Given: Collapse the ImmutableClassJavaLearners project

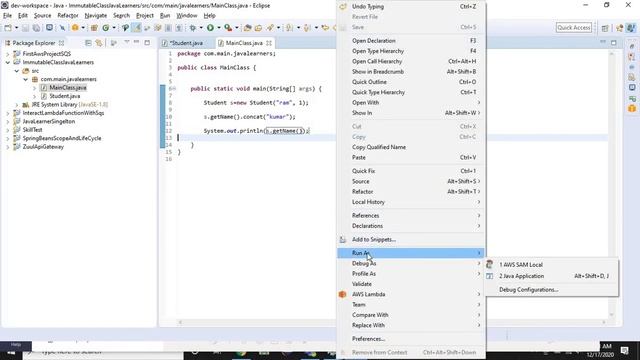Looking at the screenshot, I should point(8,62).
